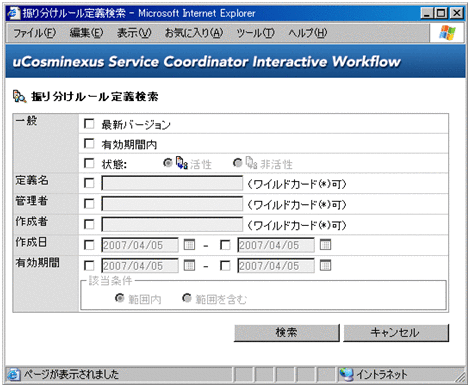The image size is (472, 389).
Task: Click the 作成日 start date field
Action: 140,245
